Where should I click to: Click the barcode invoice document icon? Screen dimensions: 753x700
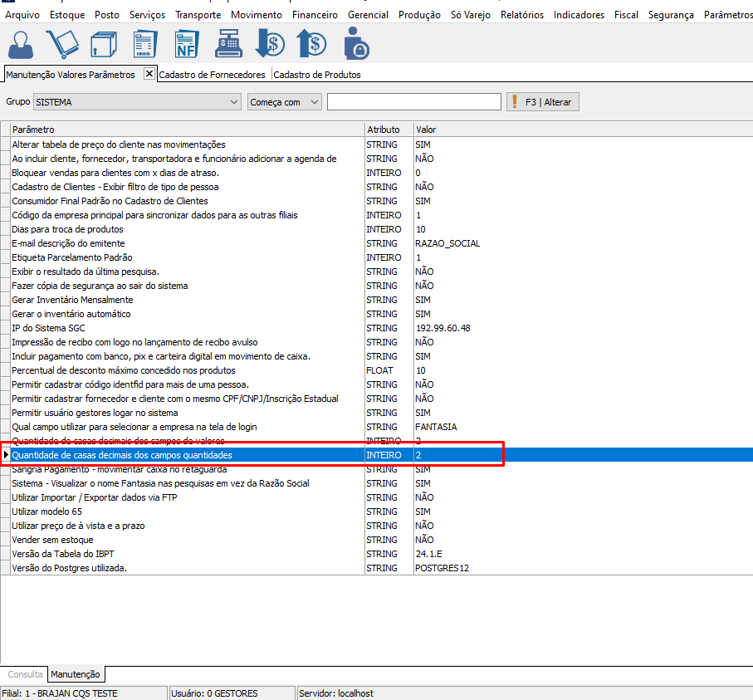(x=145, y=44)
